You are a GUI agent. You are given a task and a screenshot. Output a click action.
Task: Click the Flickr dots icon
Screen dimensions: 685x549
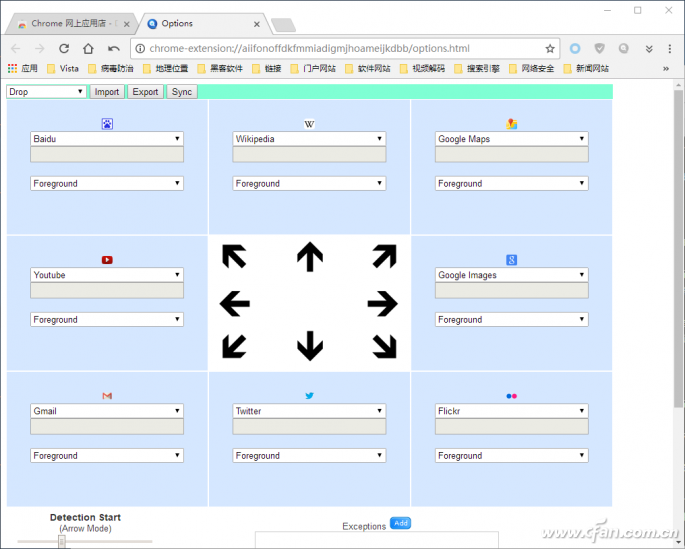point(512,396)
